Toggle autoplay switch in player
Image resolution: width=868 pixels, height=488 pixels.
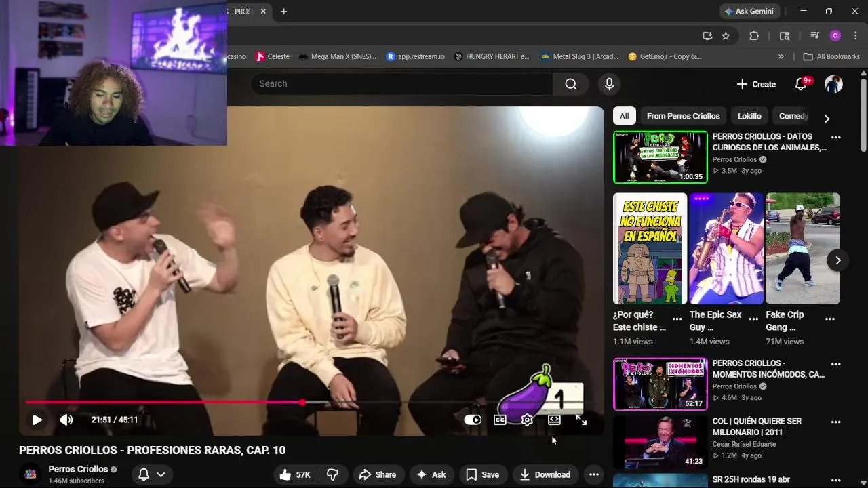(x=473, y=420)
